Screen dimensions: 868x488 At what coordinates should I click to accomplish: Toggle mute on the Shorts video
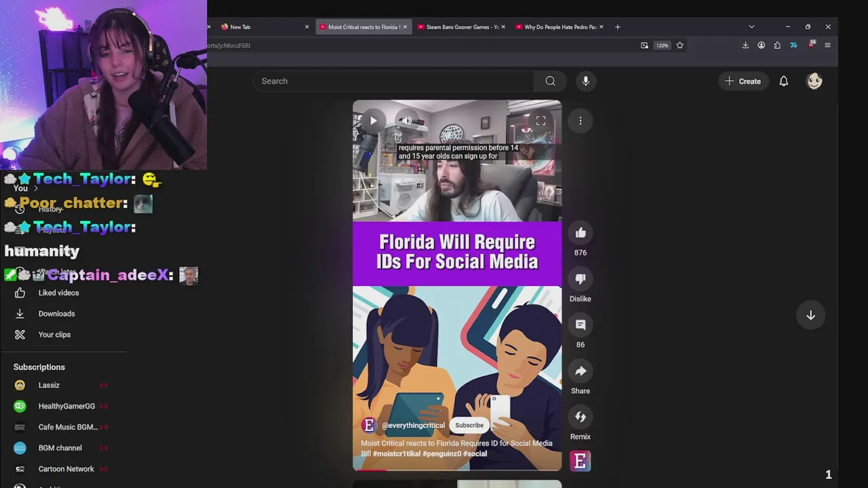coord(406,121)
